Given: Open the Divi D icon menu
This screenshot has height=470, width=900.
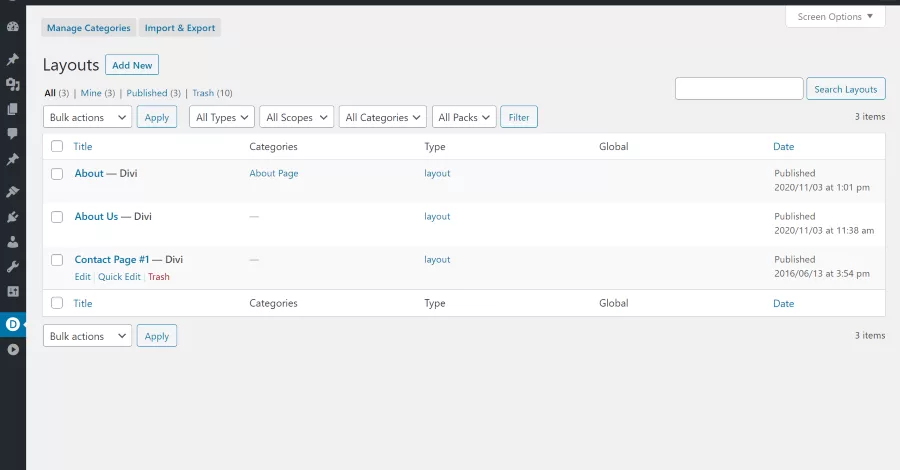Looking at the screenshot, I should pyautogui.click(x=13, y=324).
